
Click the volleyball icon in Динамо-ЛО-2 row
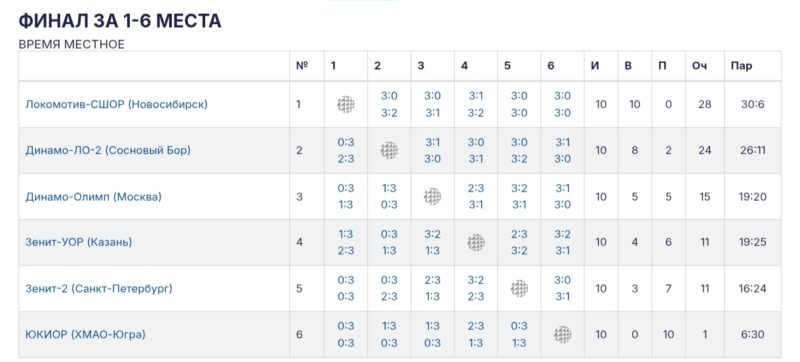[x=389, y=150]
